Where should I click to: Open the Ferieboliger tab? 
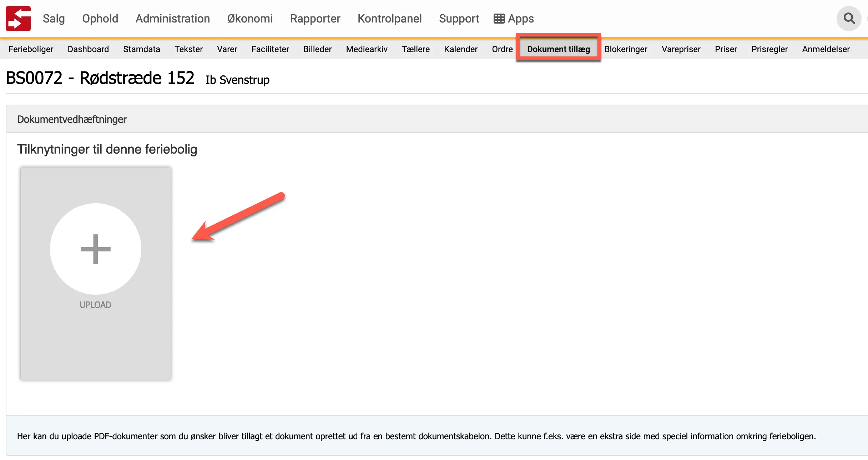(x=31, y=49)
